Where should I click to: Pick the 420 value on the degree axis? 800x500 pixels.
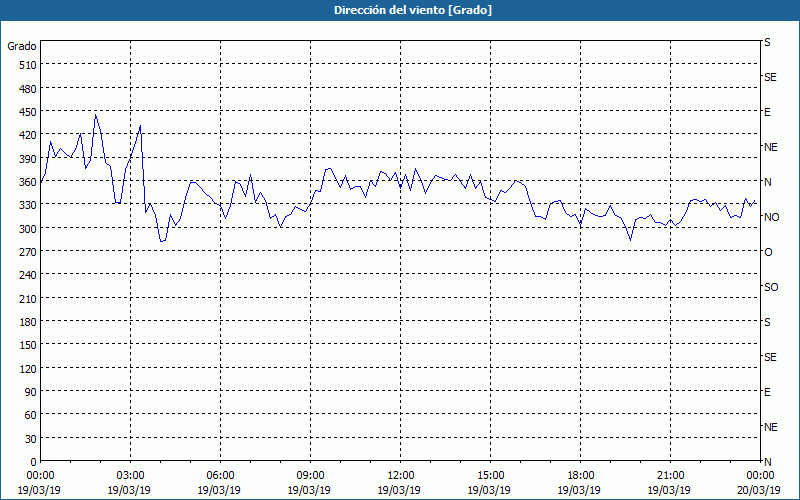(x=28, y=136)
